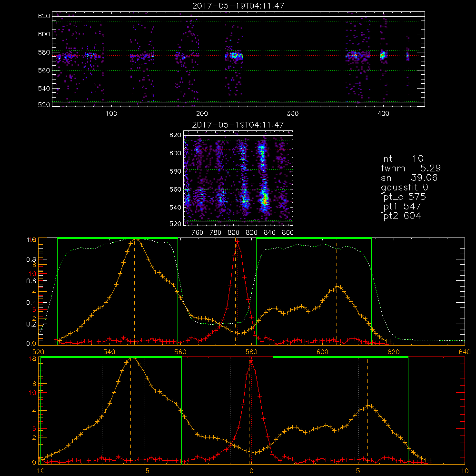Select the 'sn 39.06' readout text

coord(409,178)
